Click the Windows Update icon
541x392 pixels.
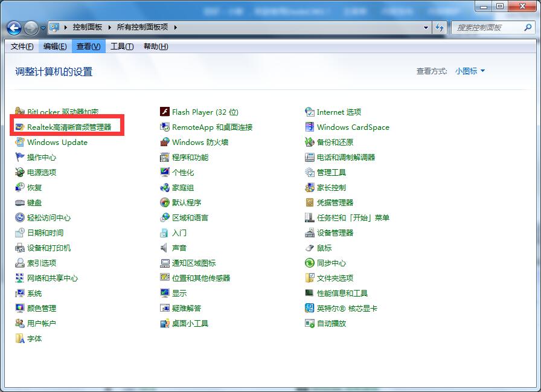click(20, 142)
